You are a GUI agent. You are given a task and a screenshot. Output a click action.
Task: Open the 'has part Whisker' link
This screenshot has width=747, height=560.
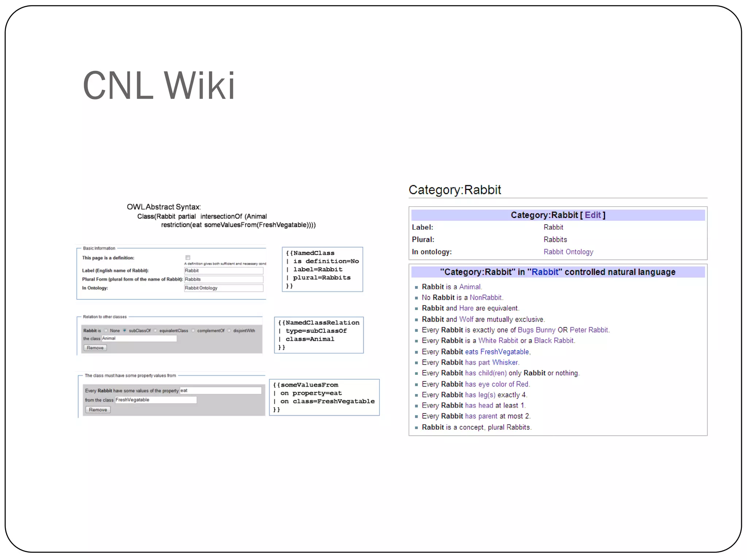coord(491,362)
